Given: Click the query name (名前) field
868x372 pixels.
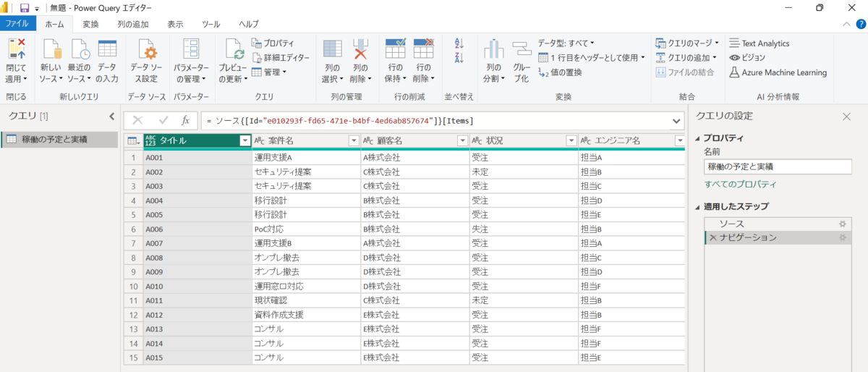Looking at the screenshot, I should pos(778,166).
